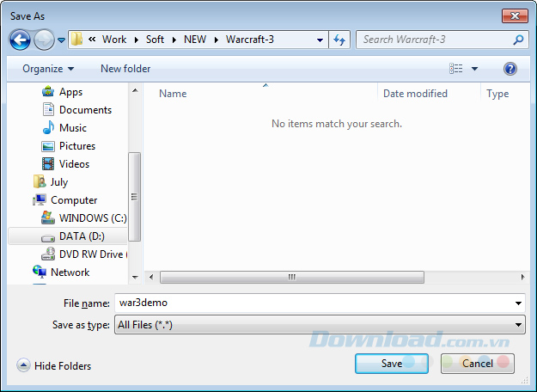Open recent locations dropdown beside nav arrows
537x392 pixels.
point(61,40)
